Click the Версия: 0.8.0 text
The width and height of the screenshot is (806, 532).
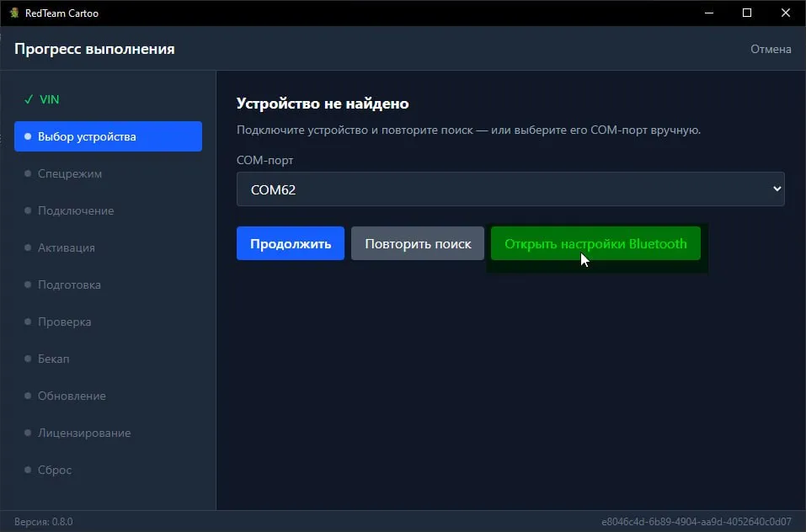pos(44,522)
